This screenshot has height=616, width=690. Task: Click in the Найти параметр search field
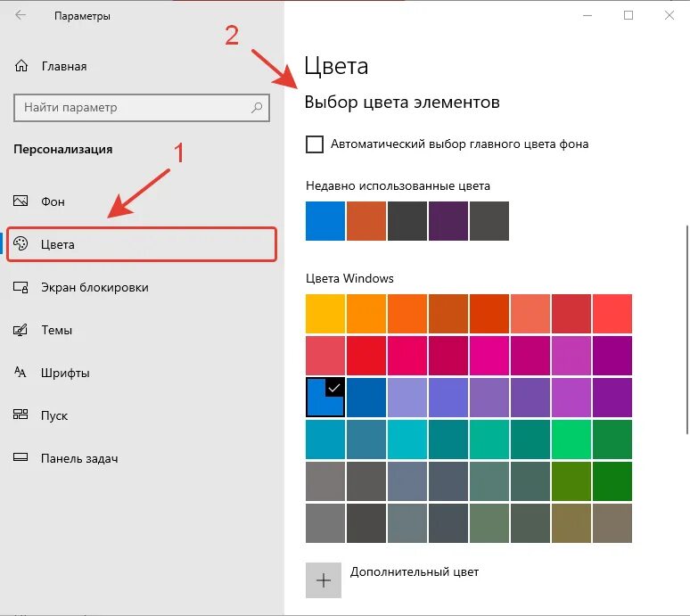[134, 108]
